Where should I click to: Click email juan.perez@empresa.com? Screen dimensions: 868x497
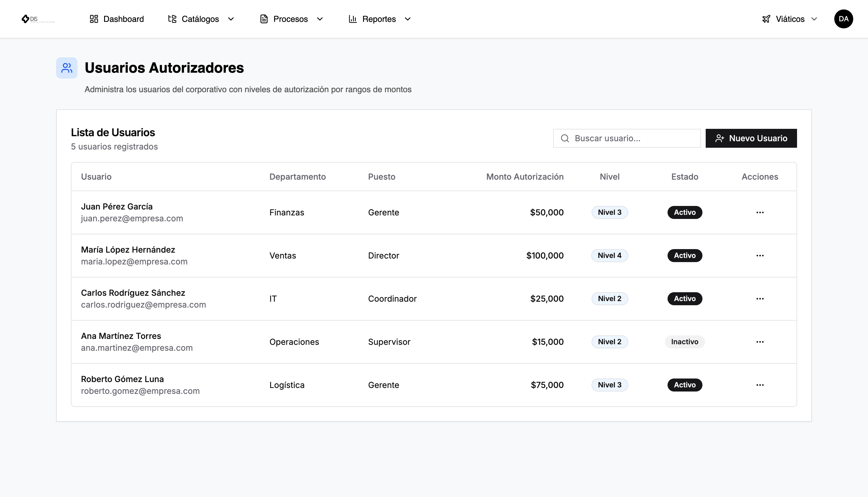tap(132, 218)
